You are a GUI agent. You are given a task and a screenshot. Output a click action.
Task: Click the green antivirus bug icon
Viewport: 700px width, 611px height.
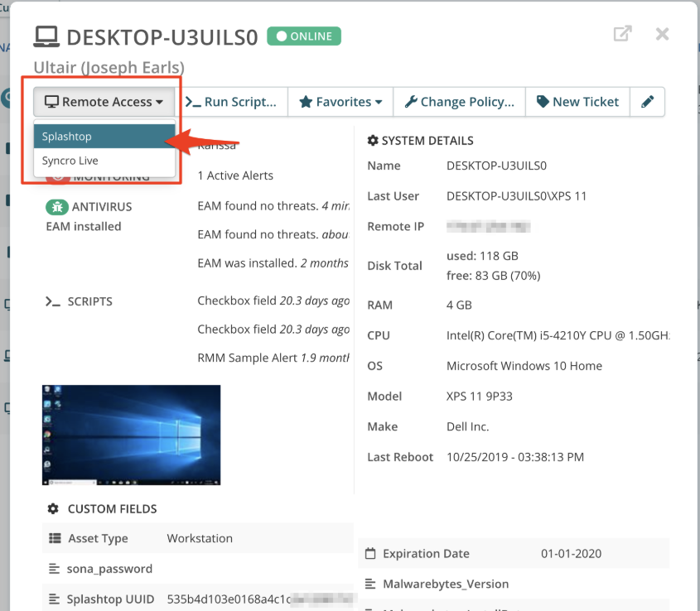(x=57, y=207)
